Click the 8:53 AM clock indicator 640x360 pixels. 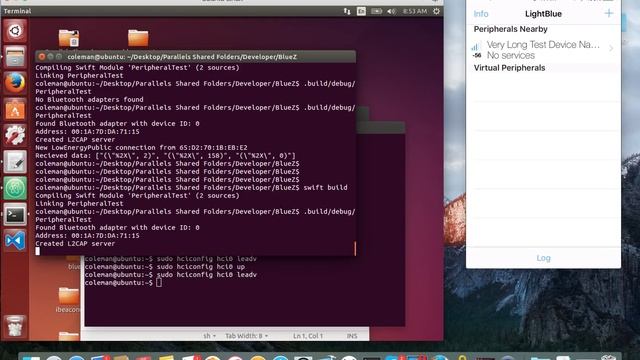coord(415,11)
